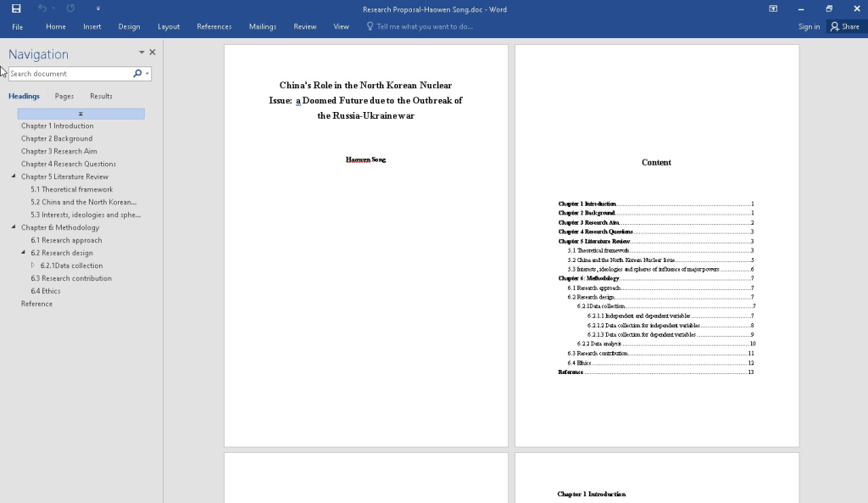Open Navigation pane task options dropdown
This screenshot has height=503, width=868.
click(142, 52)
